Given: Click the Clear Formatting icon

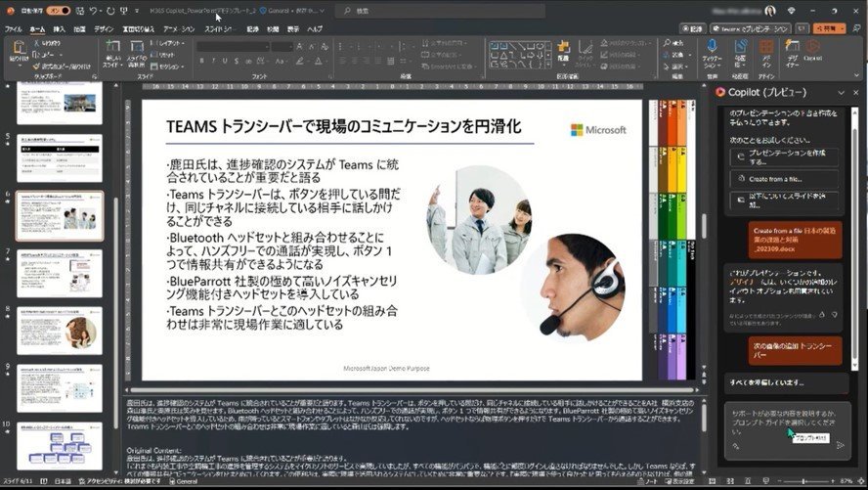Looking at the screenshot, I should pos(325,47).
